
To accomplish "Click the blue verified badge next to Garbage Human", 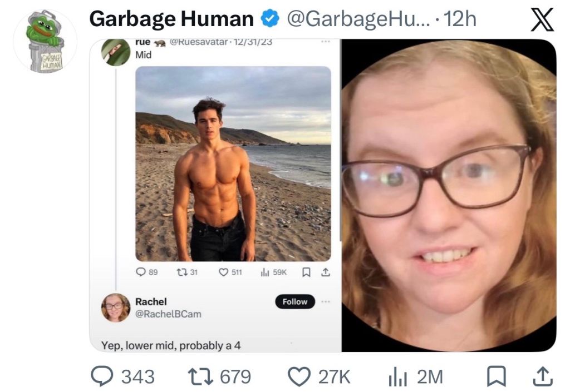I will coord(270,19).
